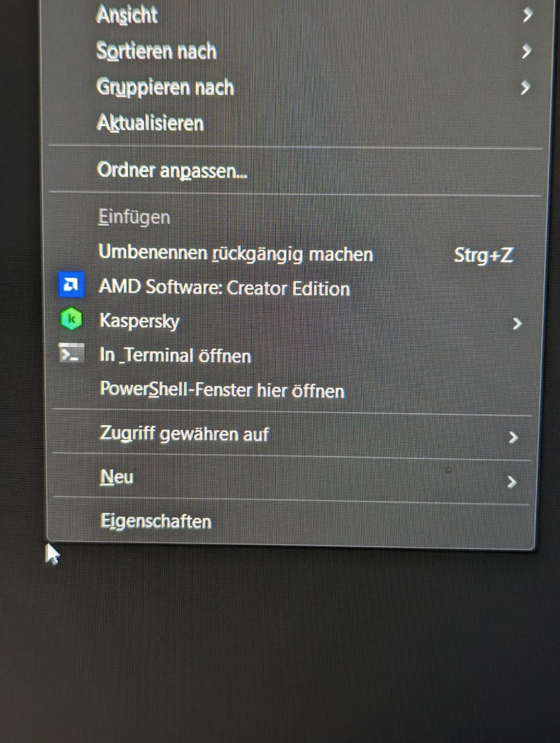
Task: Expand the Gruppieren nach submenu arrow
Action: 524,87
